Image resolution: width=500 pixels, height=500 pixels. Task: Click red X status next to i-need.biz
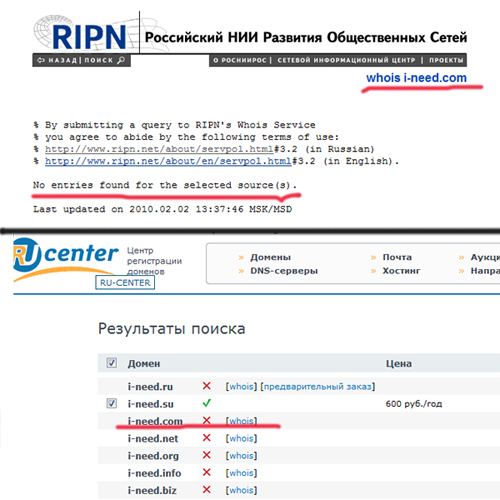pos(207,490)
